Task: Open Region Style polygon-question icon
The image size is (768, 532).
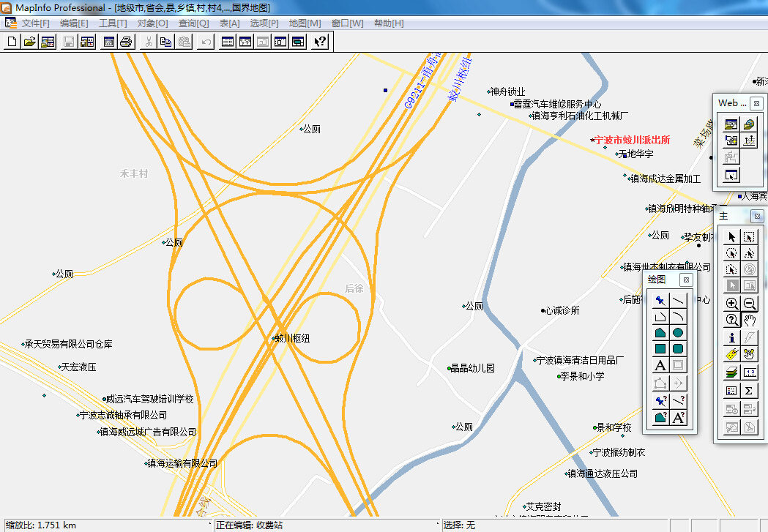Action: click(660, 417)
